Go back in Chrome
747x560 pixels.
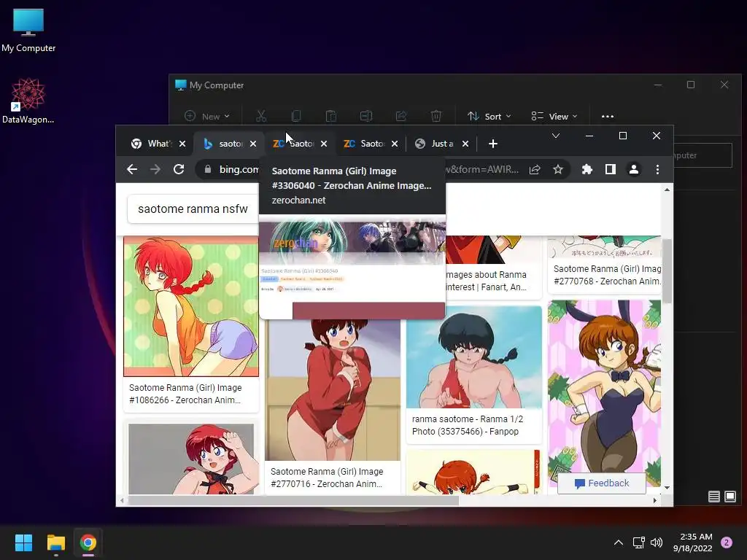click(132, 169)
